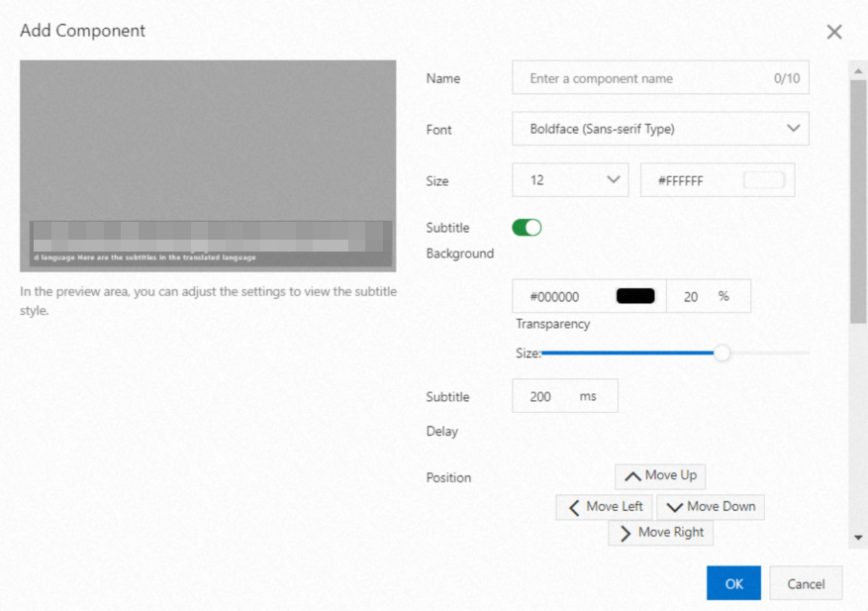Click the Move Down arrow button
This screenshot has width=868, height=611.
(x=710, y=507)
